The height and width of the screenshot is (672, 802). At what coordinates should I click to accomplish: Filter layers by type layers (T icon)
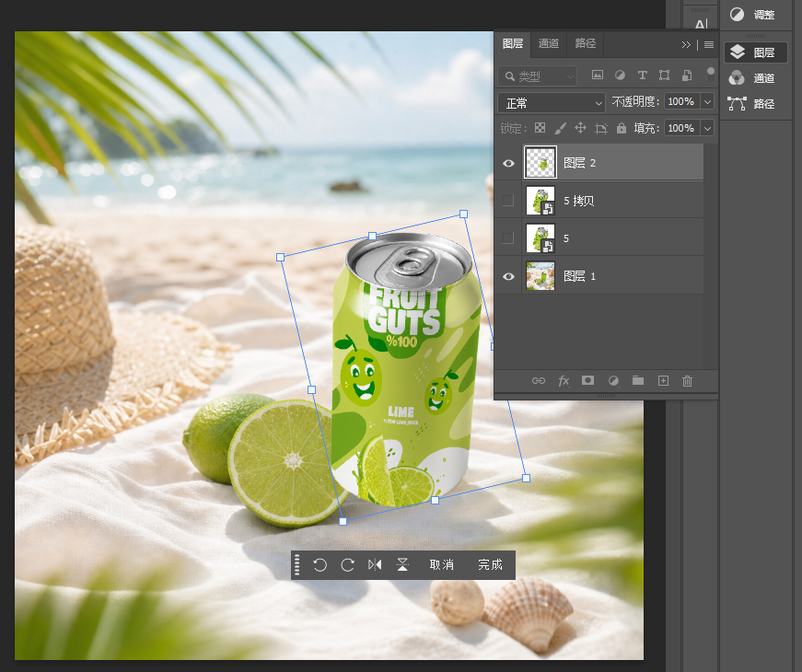[x=642, y=75]
